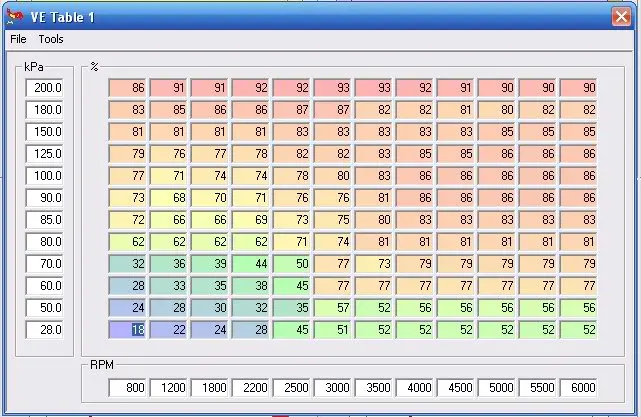Select highlighted cell 18 at 28.0 kPa, 800 RPM

[128, 330]
